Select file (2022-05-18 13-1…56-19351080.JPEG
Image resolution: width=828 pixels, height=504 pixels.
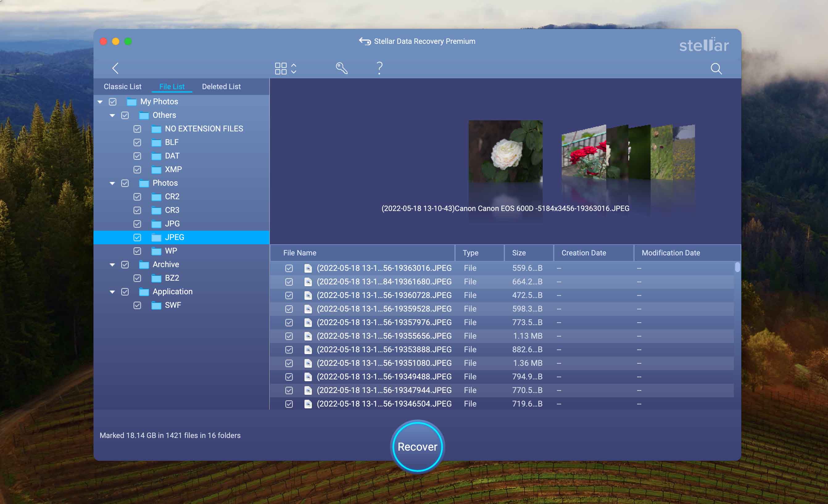(x=502, y=363)
